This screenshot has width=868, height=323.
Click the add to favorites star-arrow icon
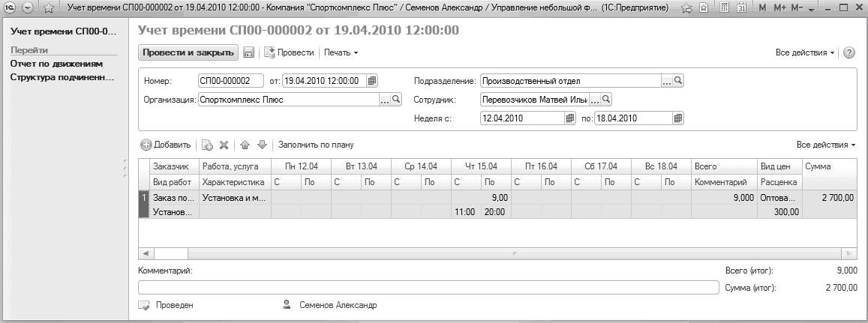click(x=687, y=8)
